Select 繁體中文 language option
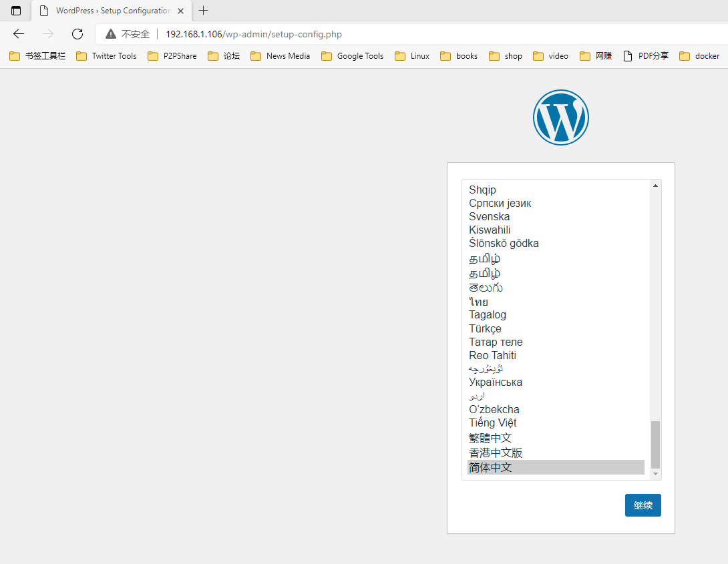The width and height of the screenshot is (728, 564). coord(556,438)
